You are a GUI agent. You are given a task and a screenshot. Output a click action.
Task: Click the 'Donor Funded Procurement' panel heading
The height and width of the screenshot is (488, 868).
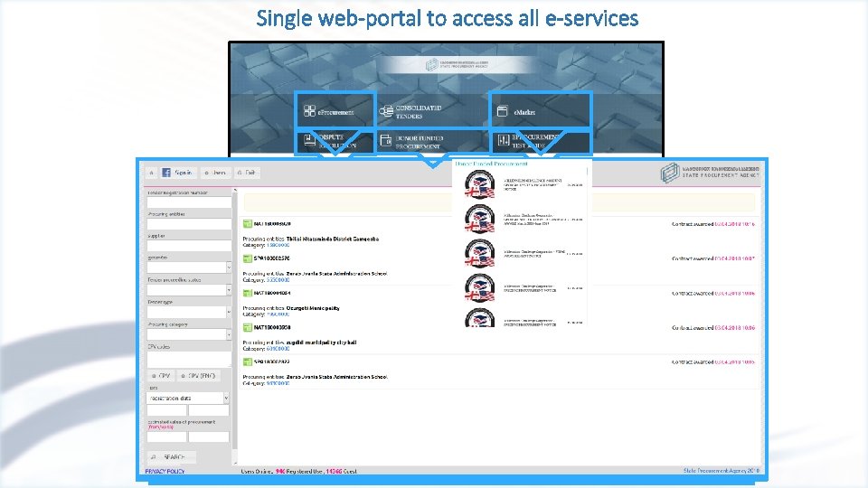(x=492, y=164)
